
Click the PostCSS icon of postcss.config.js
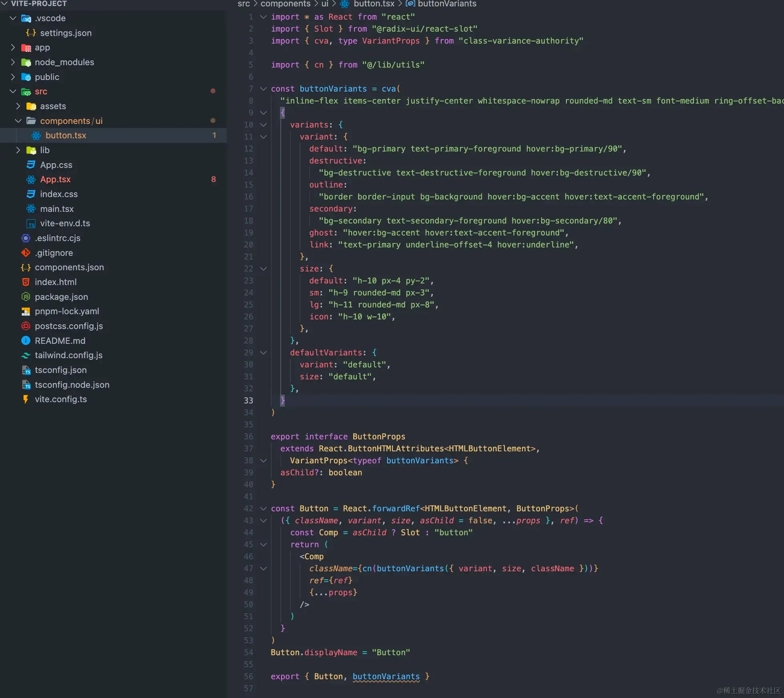tap(26, 326)
